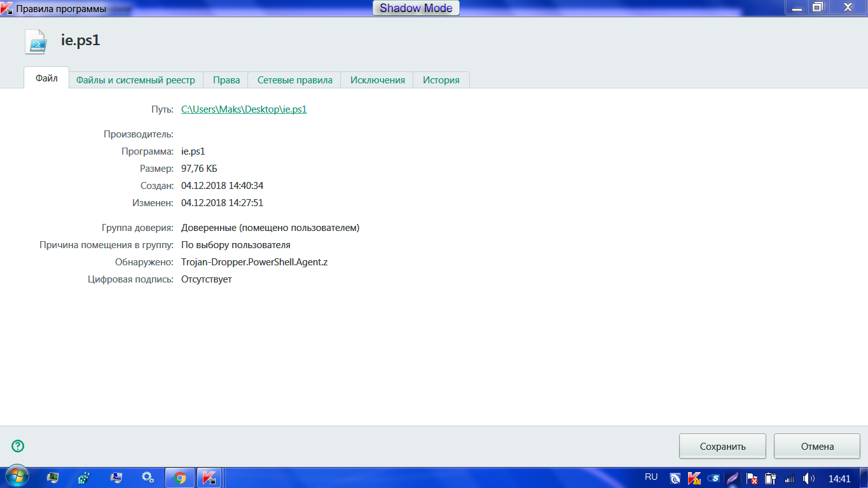Open the История tab

[x=441, y=80]
